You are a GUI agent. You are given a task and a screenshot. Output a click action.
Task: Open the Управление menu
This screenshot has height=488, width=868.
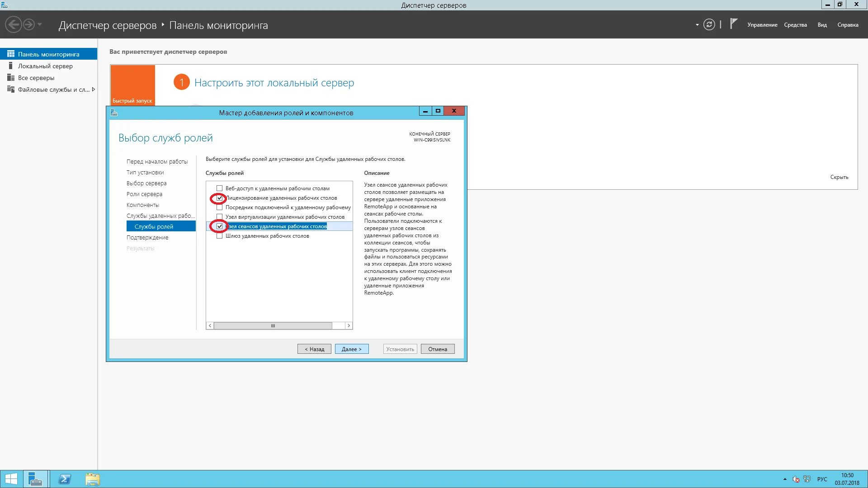762,25
